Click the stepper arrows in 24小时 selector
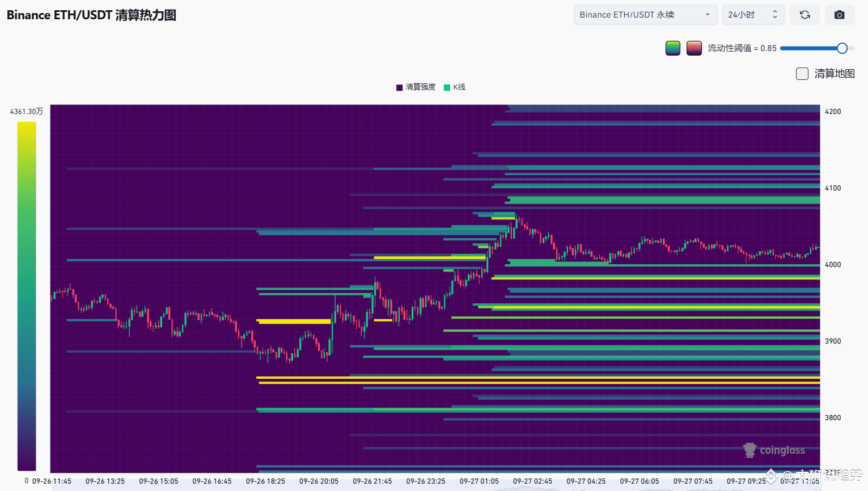Screen dimensions: 868x491 coord(774,15)
